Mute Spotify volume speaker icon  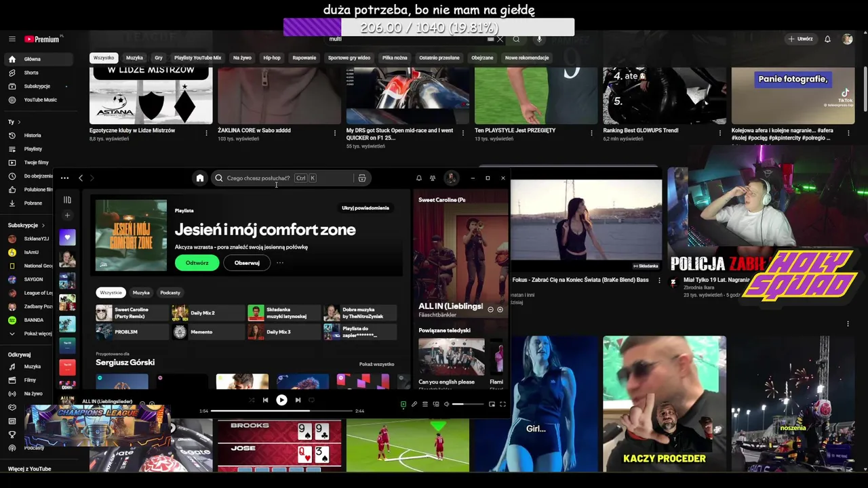(x=447, y=404)
